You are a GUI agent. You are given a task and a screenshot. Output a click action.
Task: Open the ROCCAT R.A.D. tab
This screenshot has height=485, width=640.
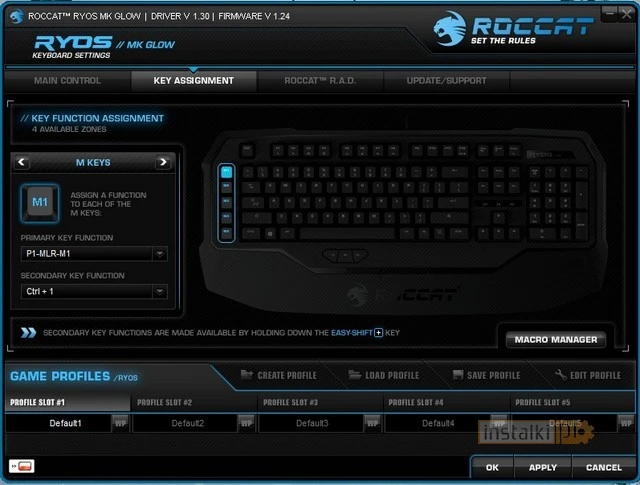point(320,81)
